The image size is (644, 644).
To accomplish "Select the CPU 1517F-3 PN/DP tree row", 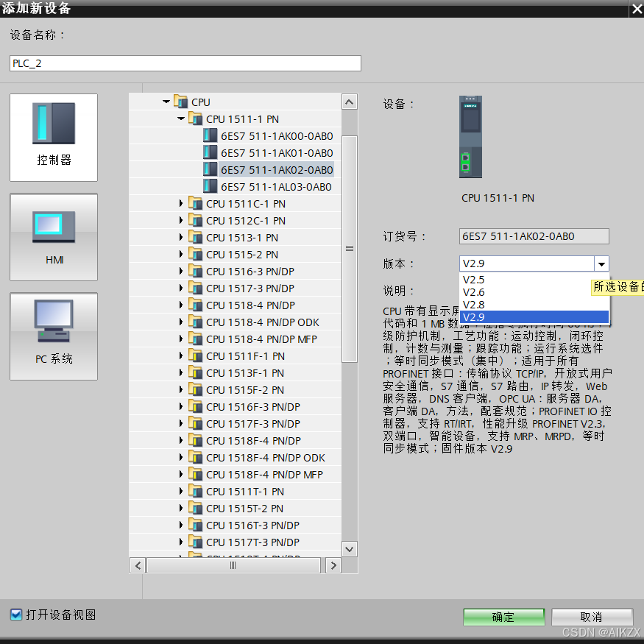I will [236, 423].
